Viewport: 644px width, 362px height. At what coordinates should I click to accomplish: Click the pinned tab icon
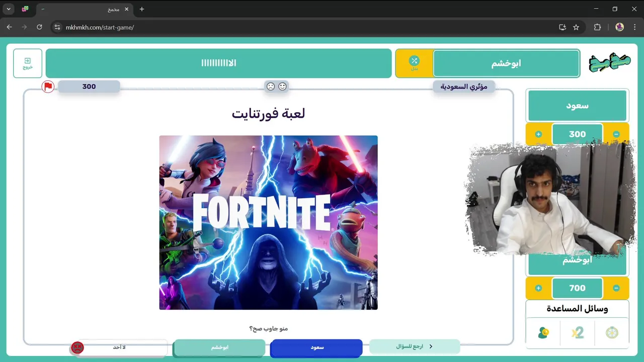[25, 9]
